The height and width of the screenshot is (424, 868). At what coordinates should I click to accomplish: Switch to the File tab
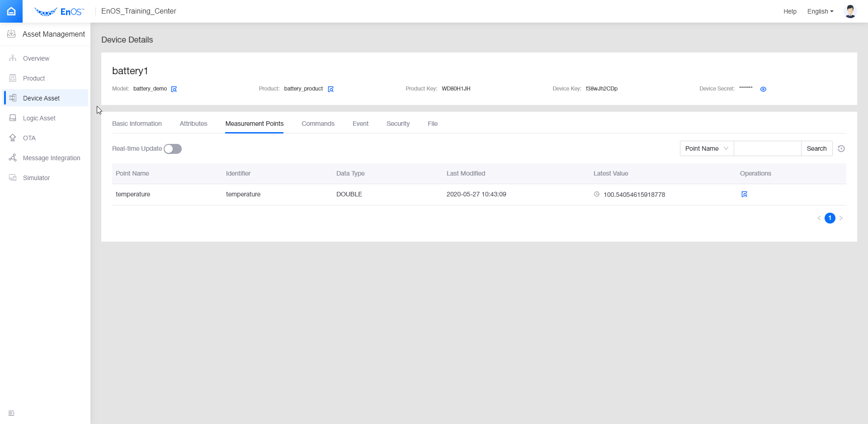pos(433,124)
